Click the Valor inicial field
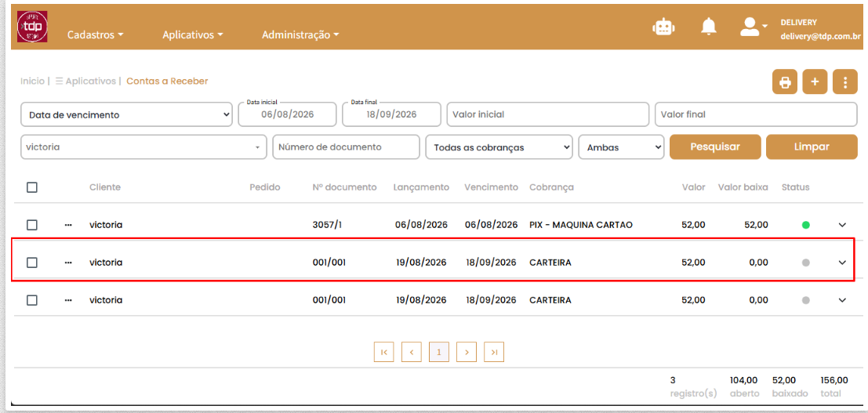The image size is (868, 413). pos(547,115)
